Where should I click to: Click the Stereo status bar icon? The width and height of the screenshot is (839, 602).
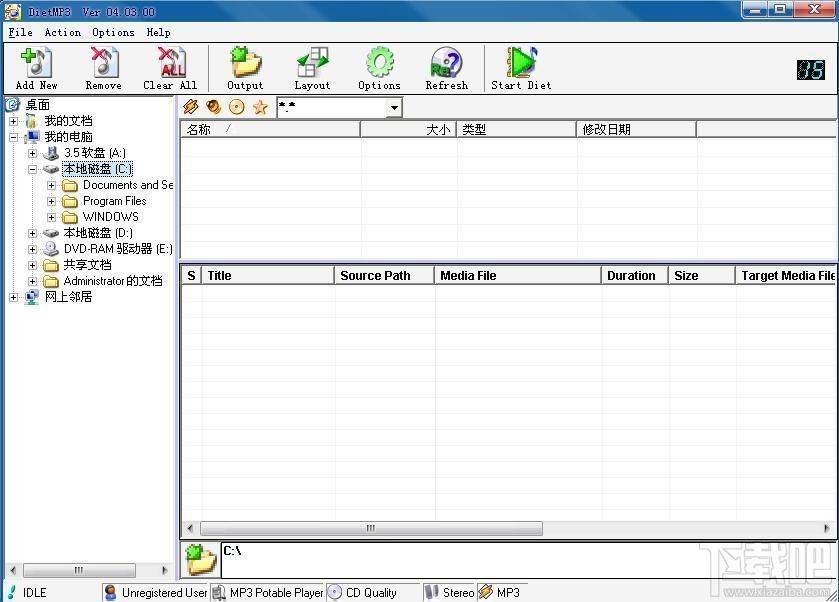pyautogui.click(x=432, y=592)
